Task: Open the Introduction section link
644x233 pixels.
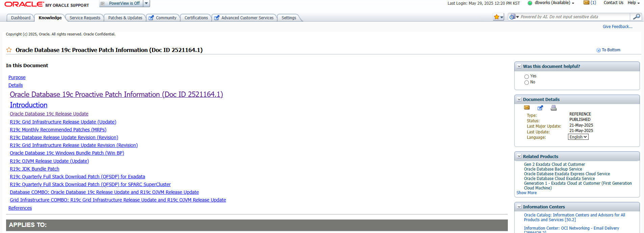Action: click(28, 105)
